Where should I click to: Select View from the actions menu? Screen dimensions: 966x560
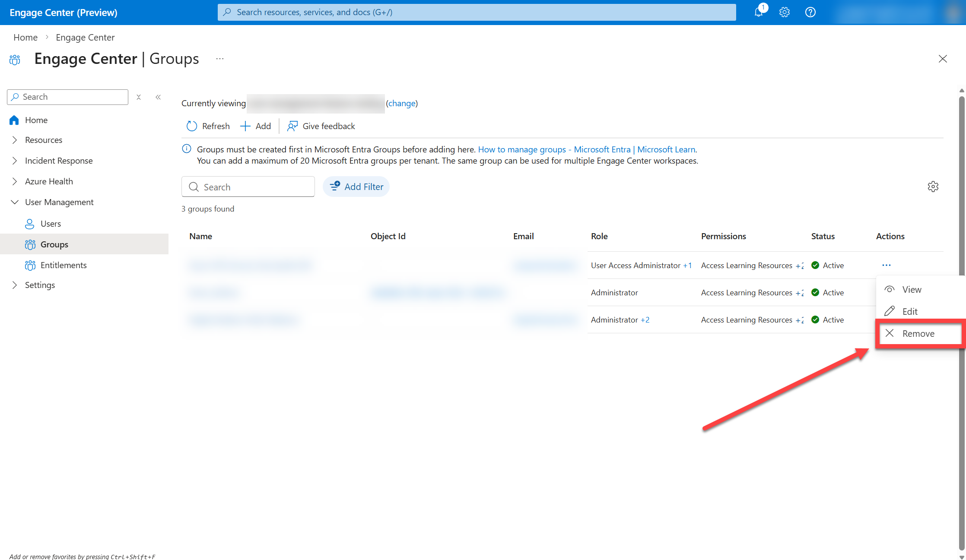pyautogui.click(x=921, y=290)
